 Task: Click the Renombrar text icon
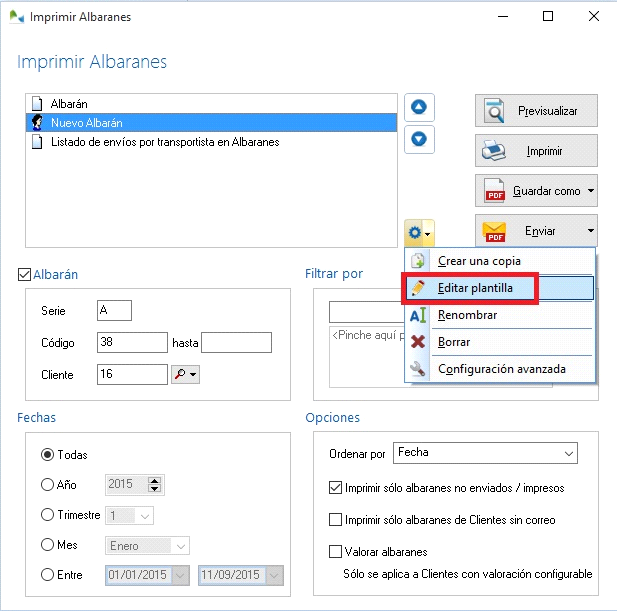tap(418, 315)
